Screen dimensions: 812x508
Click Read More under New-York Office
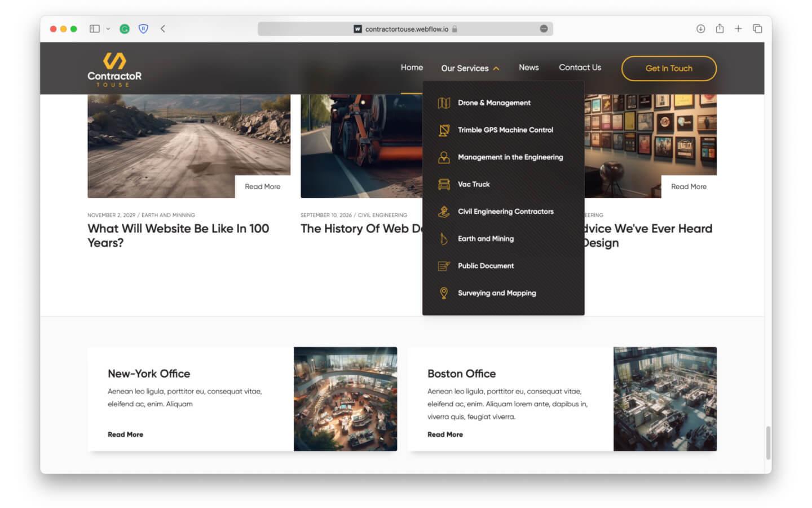pyautogui.click(x=125, y=434)
